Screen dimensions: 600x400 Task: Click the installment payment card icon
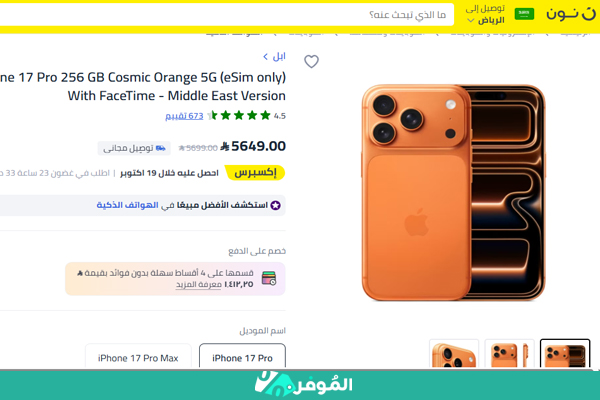(269, 278)
